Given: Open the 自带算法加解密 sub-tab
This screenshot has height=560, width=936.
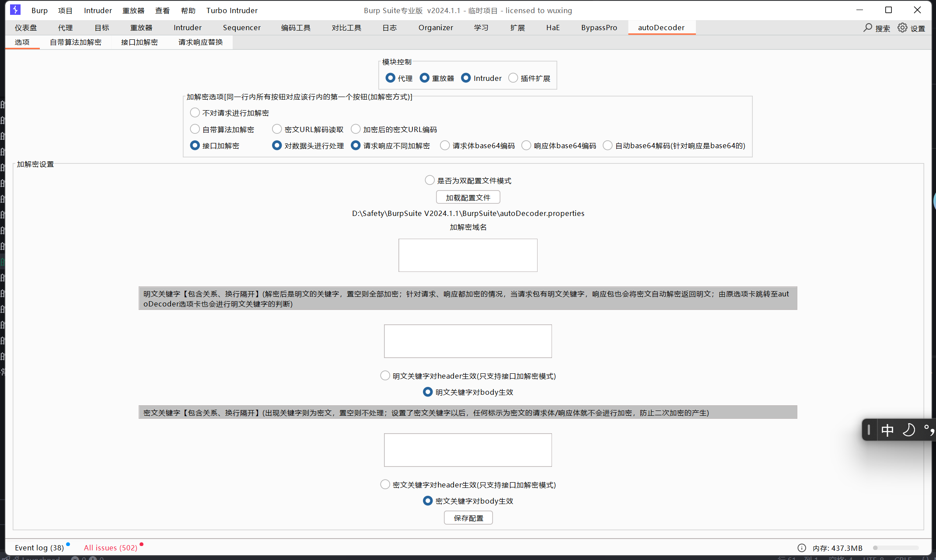Looking at the screenshot, I should (76, 42).
